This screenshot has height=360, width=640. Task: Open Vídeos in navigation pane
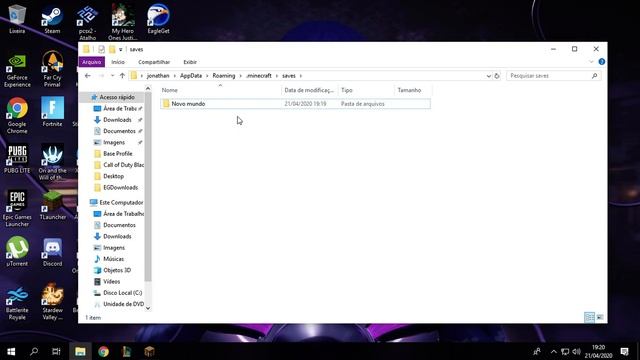pyautogui.click(x=111, y=282)
